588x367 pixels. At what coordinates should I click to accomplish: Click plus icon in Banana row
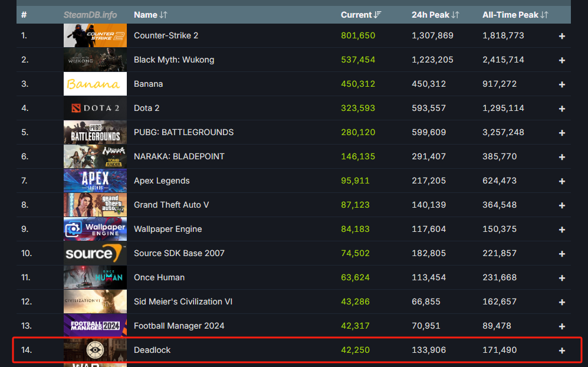[x=561, y=84]
